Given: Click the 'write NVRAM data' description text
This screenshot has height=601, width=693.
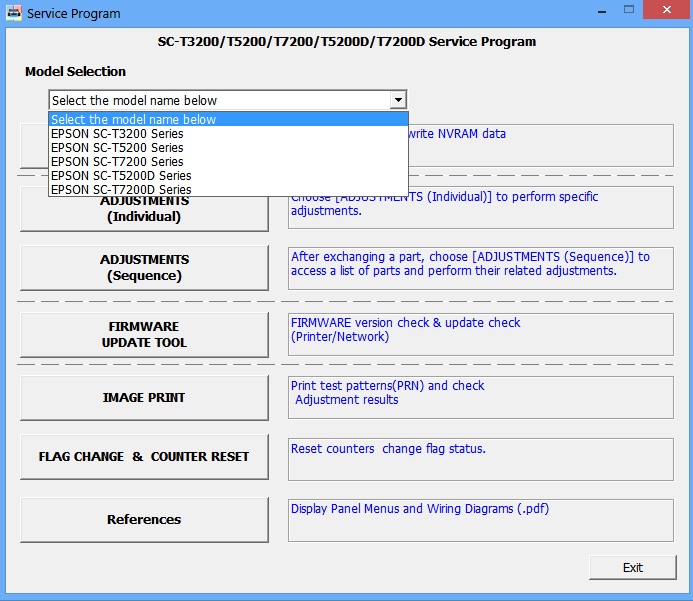Looking at the screenshot, I should pyautogui.click(x=457, y=134).
